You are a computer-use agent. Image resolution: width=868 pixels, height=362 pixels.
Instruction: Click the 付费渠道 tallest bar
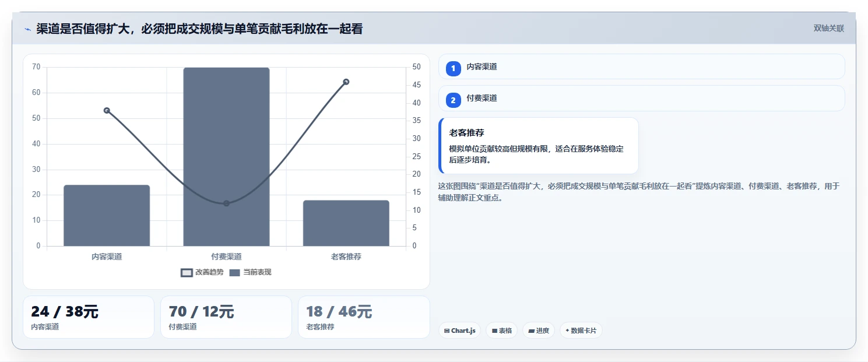[x=226, y=157]
